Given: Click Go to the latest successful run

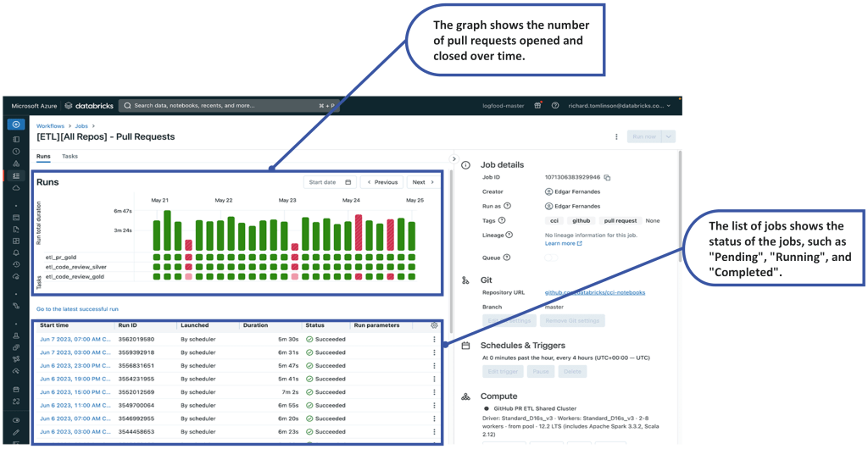Looking at the screenshot, I should 77,309.
